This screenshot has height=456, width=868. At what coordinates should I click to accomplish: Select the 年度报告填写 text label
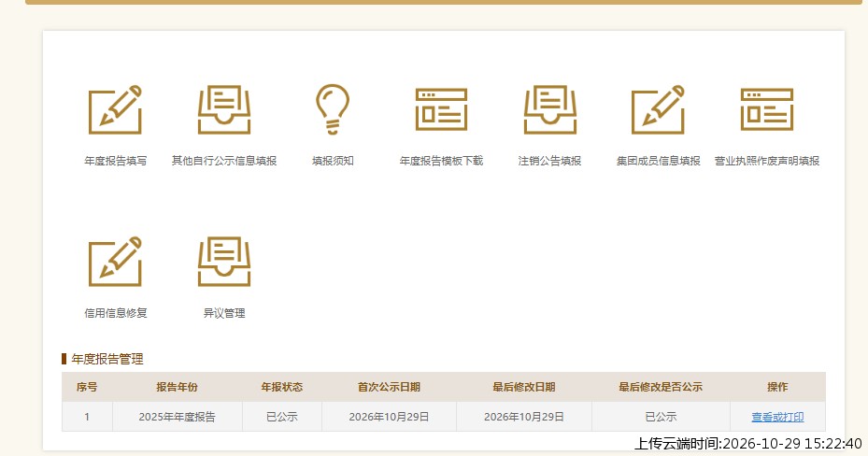click(x=115, y=161)
